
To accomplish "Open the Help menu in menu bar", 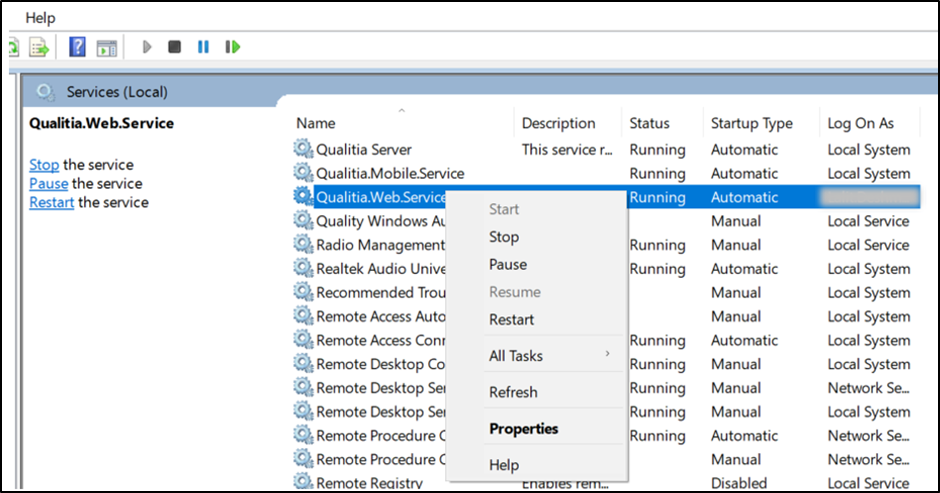I will 40,18.
